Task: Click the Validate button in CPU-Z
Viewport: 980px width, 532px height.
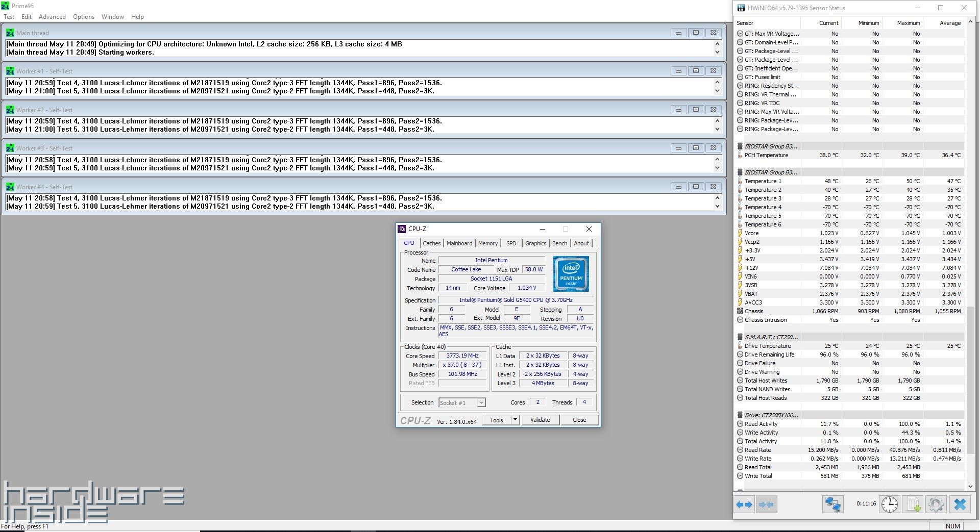Action: pos(540,420)
